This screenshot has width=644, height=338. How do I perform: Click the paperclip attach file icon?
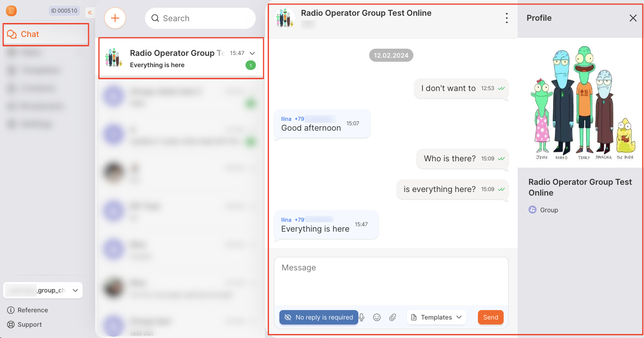pos(393,317)
